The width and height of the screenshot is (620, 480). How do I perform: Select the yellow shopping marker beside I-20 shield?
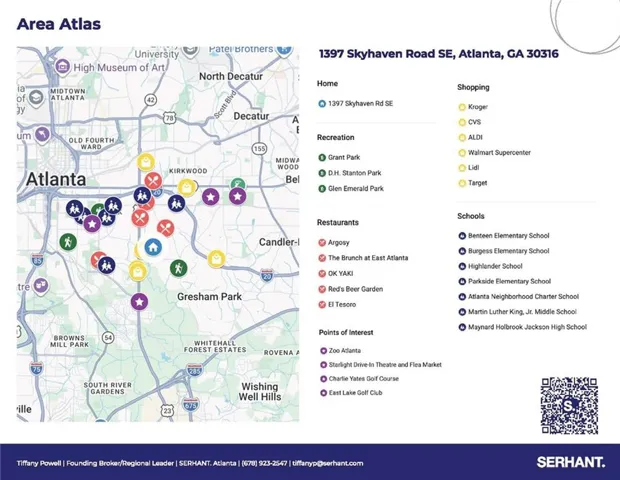tap(216, 259)
